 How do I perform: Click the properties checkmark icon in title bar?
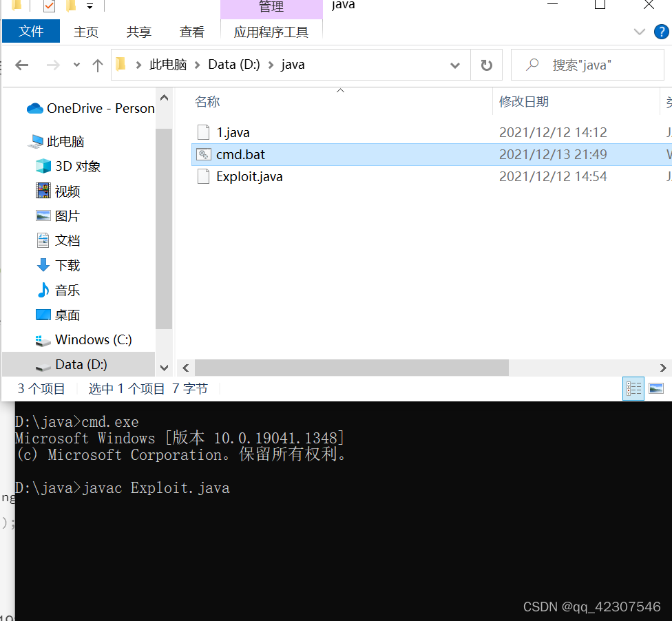[50, 6]
